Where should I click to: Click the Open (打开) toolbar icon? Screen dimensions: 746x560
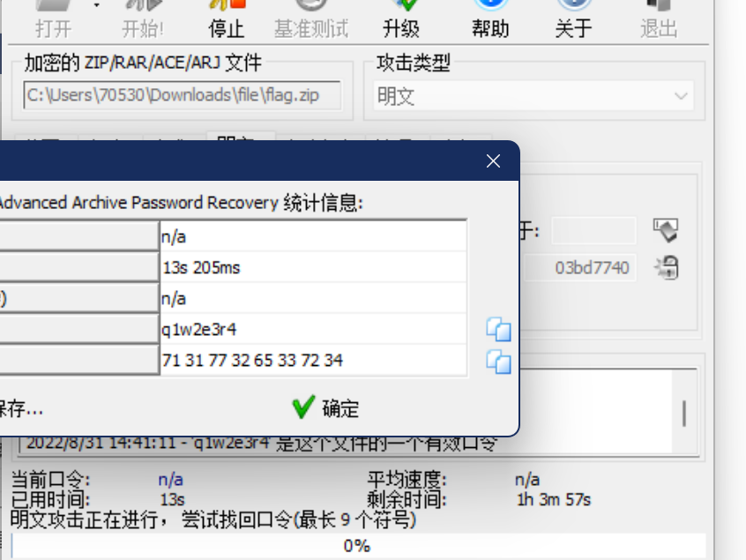(53, 19)
